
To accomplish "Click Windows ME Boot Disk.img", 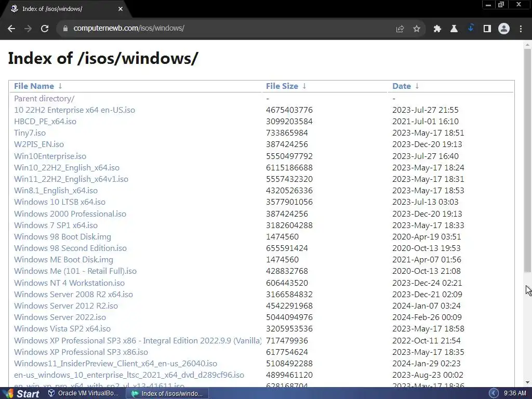I will point(64,260).
